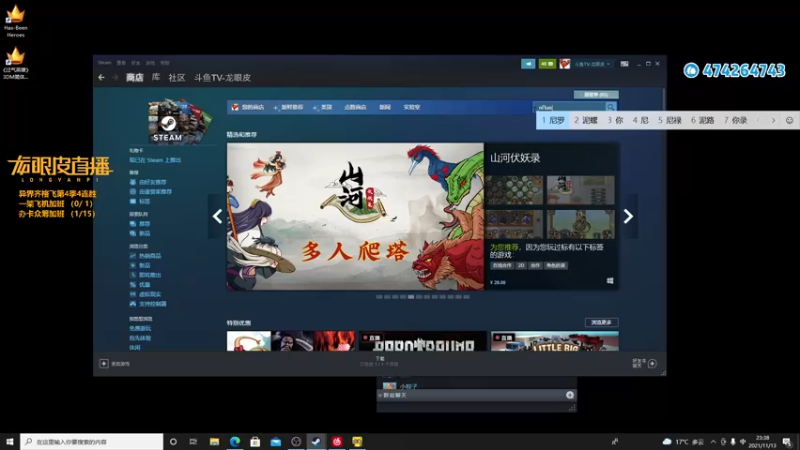Open the 标签 sidebar link
Viewport: 800px width, 450px height.
tap(144, 202)
